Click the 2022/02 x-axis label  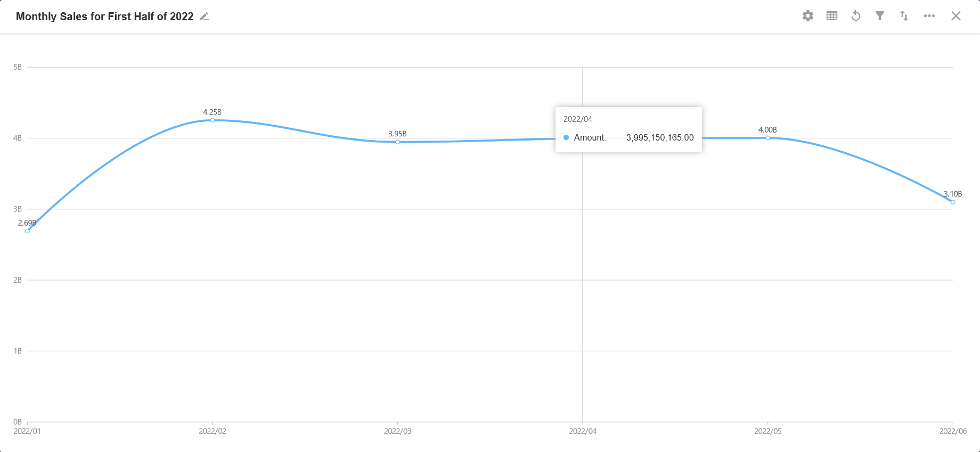pyautogui.click(x=213, y=431)
